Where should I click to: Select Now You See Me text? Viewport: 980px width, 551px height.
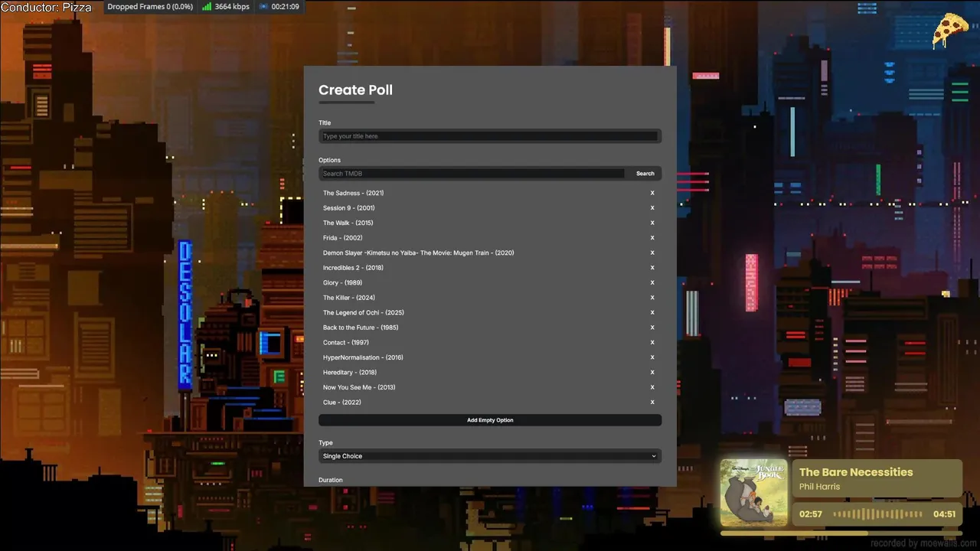tap(359, 387)
